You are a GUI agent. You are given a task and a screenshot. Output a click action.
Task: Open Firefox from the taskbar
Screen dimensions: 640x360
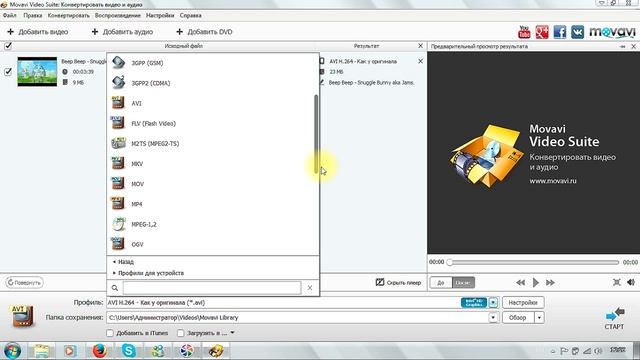pyautogui.click(x=99, y=351)
